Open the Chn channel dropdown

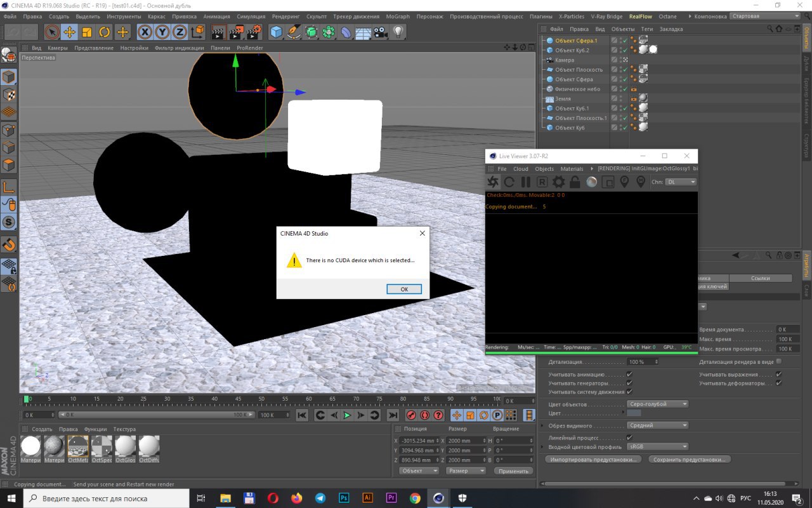point(681,182)
